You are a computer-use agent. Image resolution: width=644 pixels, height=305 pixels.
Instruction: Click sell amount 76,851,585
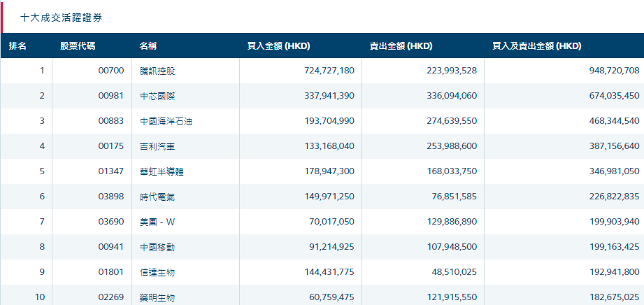(x=455, y=197)
